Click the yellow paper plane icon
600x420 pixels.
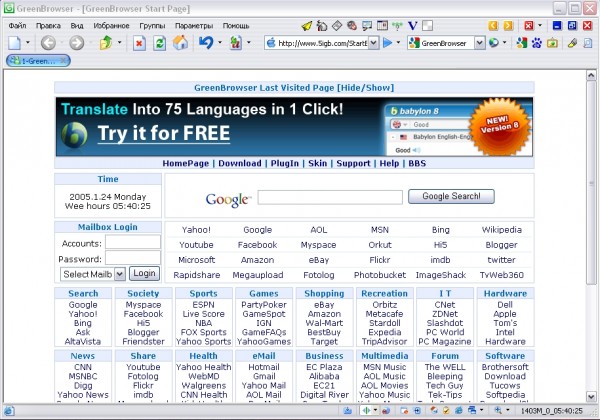(307, 26)
